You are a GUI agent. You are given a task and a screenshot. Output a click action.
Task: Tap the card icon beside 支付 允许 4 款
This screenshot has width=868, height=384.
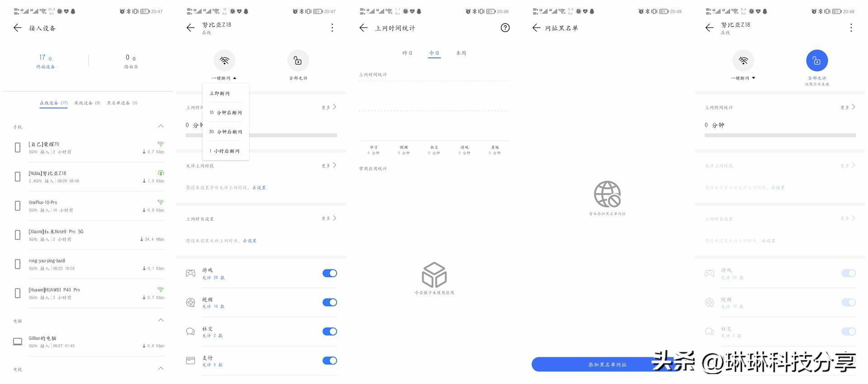point(191,360)
